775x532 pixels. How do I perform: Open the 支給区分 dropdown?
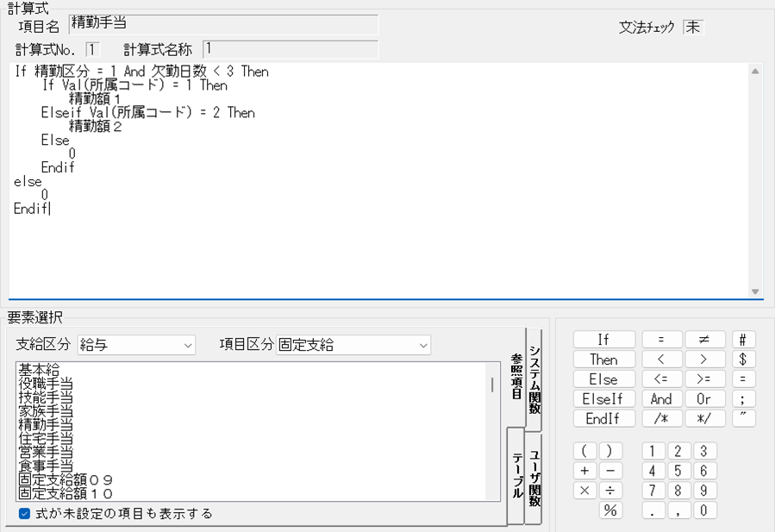tap(137, 345)
